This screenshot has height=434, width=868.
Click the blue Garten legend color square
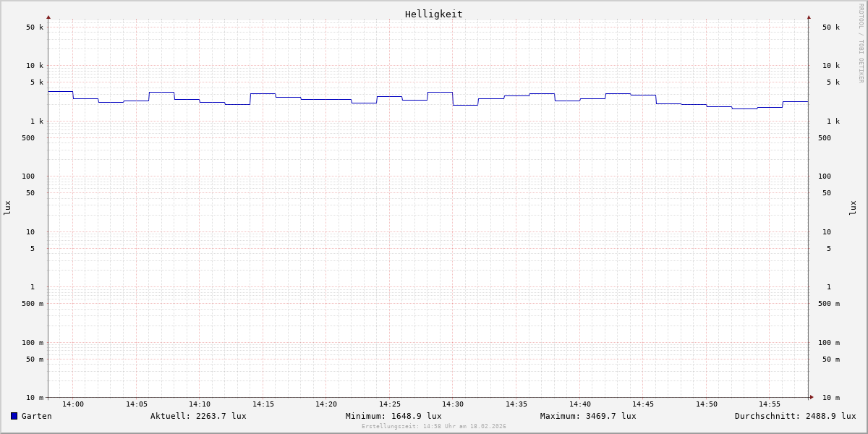click(x=14, y=416)
